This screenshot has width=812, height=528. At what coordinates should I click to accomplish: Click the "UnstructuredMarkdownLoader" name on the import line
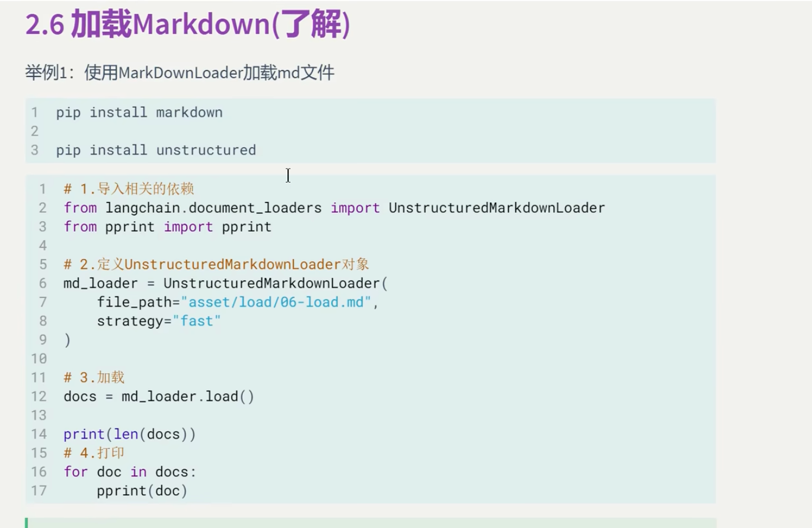click(x=497, y=208)
